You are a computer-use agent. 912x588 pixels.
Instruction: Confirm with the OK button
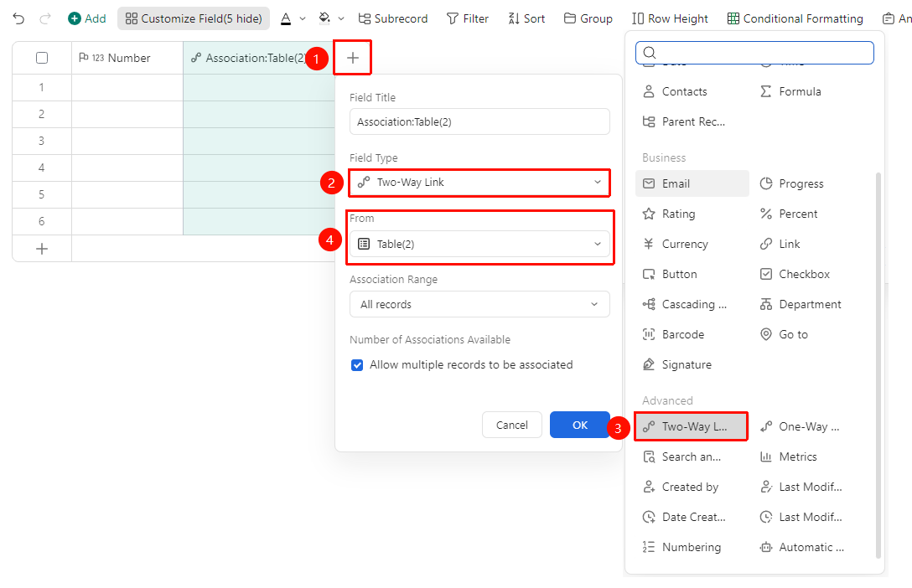580,425
